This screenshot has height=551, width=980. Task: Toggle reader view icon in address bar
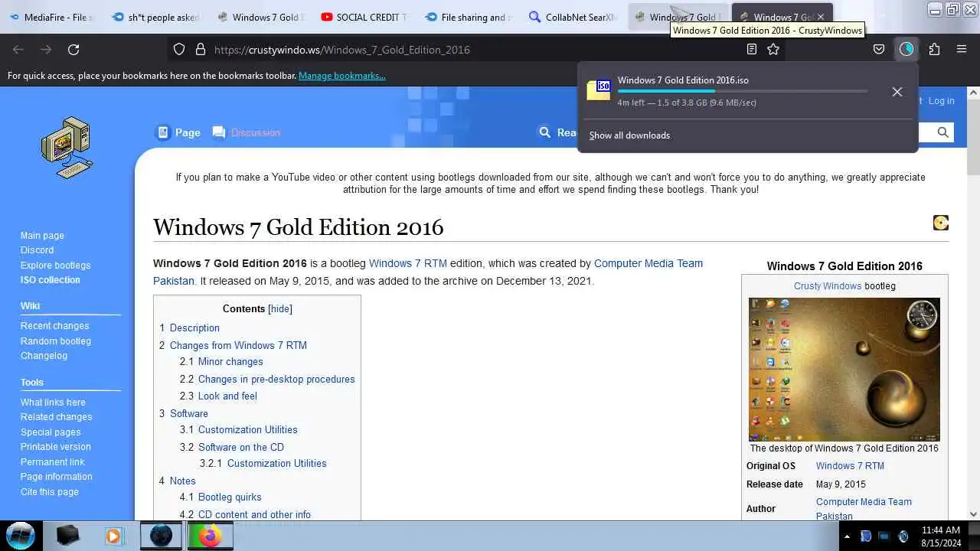point(752,50)
